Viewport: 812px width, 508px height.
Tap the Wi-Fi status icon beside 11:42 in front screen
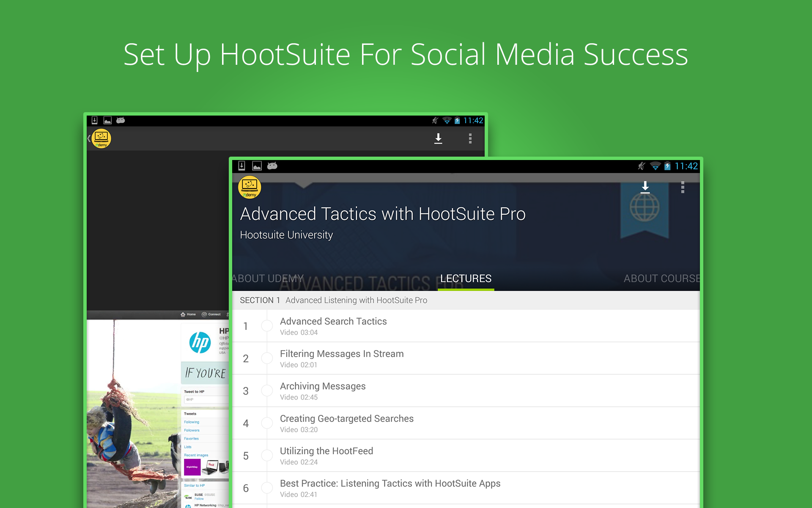655,166
